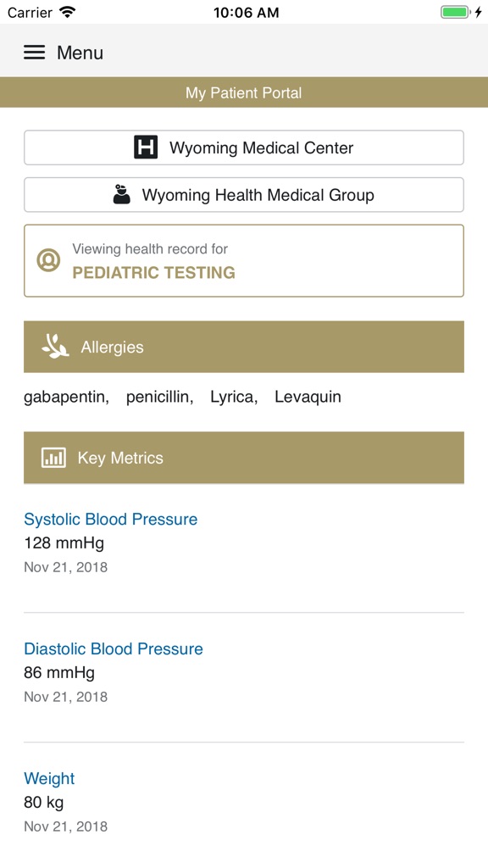
Task: Click the hospital icon beside Wyoming Medical Center
Action: (x=147, y=147)
